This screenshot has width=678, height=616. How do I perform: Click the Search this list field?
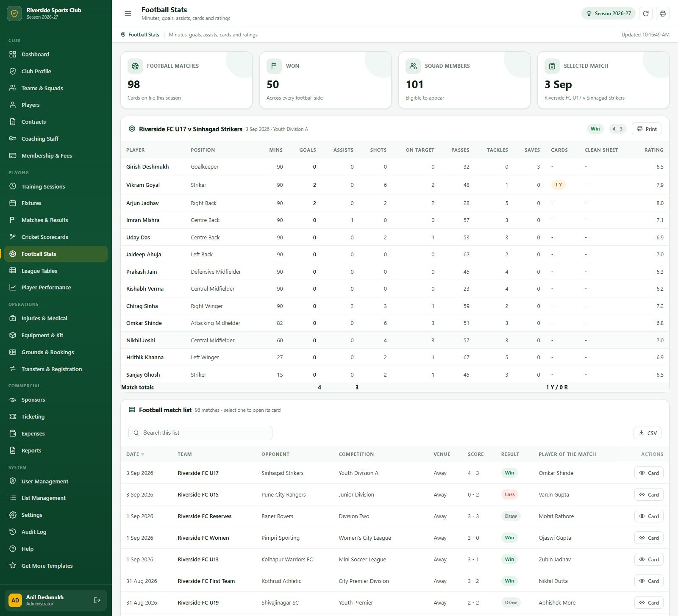tap(200, 433)
